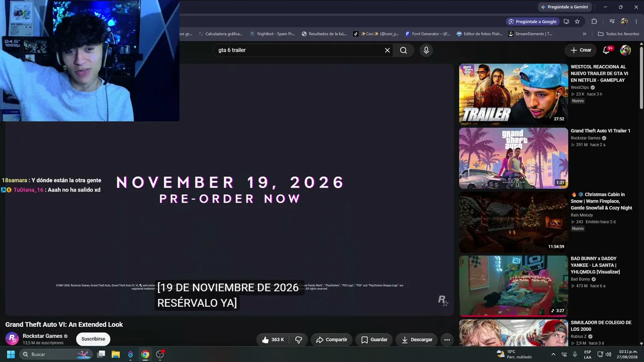Image resolution: width=644 pixels, height=362 pixels.
Task: Open Grand Theft Auto VI Trailer 1 thumbnail
Action: 513,158
